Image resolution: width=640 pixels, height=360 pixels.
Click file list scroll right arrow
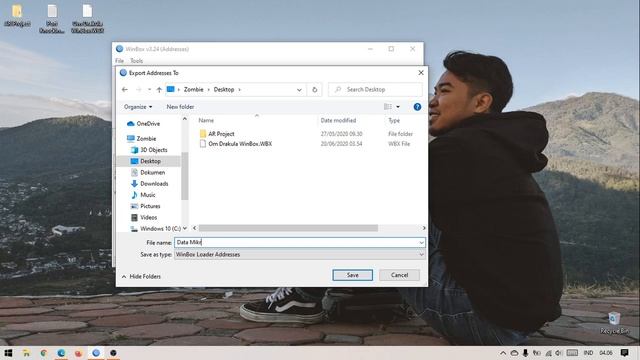coord(424,228)
